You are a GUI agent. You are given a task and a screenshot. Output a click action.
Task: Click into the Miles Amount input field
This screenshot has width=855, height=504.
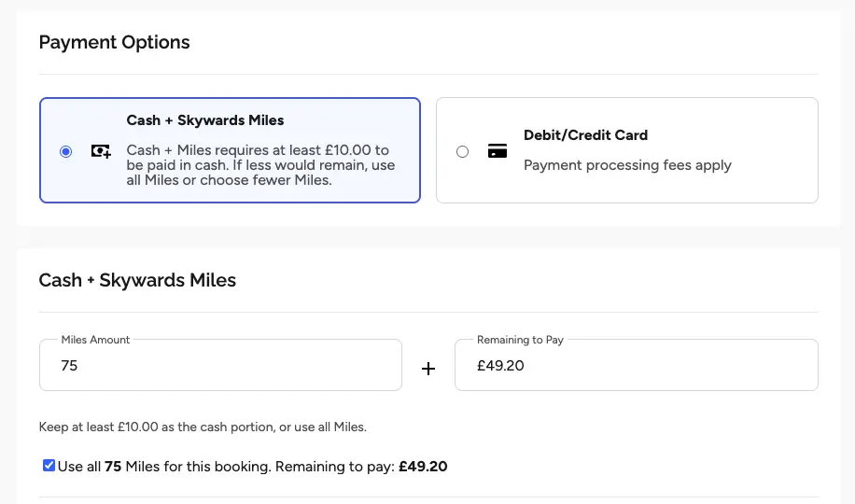[220, 365]
